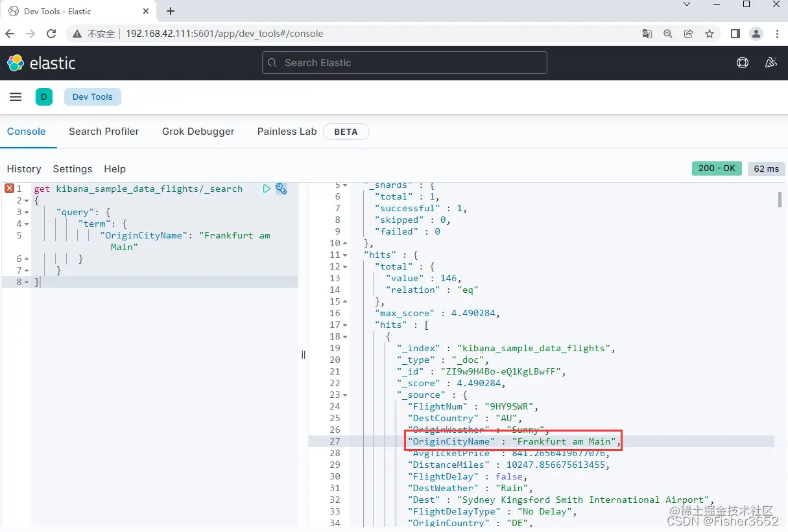The height and width of the screenshot is (532, 788).
Task: Bookmark this page with the star
Action: pyautogui.click(x=709, y=34)
